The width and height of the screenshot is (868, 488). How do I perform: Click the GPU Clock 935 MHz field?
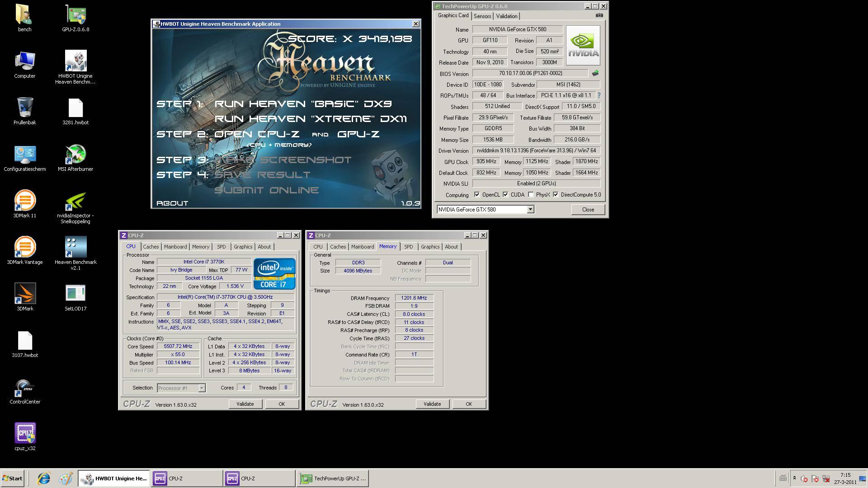pyautogui.click(x=486, y=162)
